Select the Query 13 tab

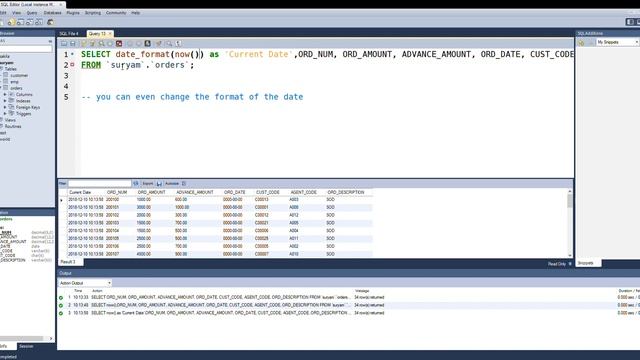coord(97,33)
